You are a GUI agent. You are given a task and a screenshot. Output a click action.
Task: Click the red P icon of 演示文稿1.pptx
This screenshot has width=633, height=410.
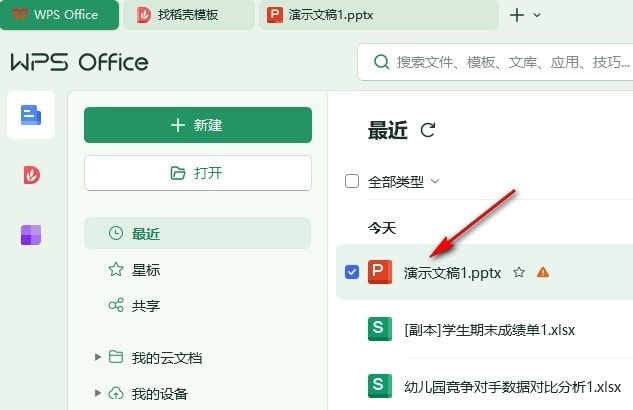point(380,272)
